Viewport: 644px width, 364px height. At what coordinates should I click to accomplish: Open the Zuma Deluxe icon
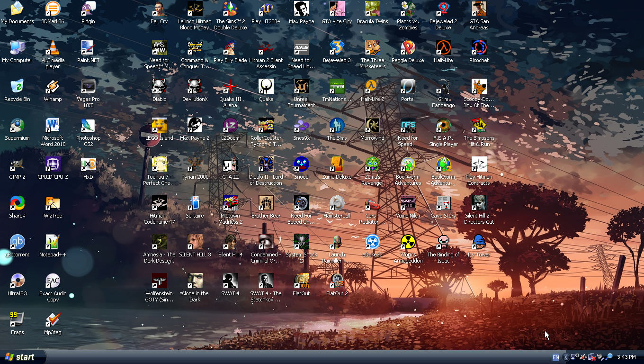337,164
